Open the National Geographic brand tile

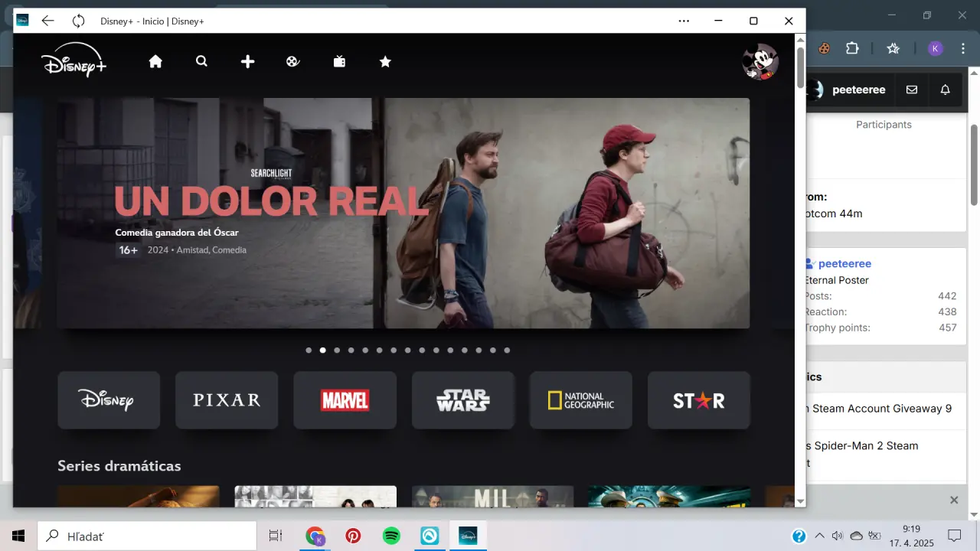581,400
